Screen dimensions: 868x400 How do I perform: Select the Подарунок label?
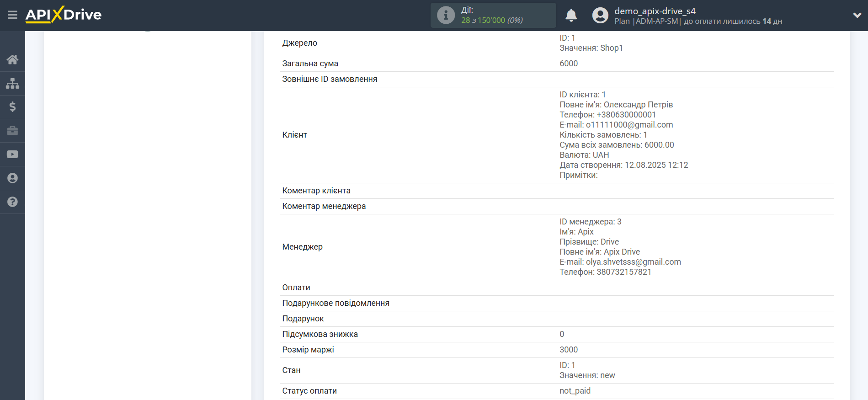tap(303, 319)
